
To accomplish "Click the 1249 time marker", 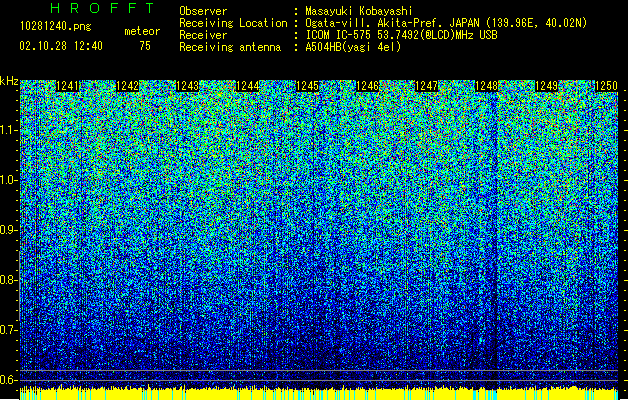I will point(546,86).
